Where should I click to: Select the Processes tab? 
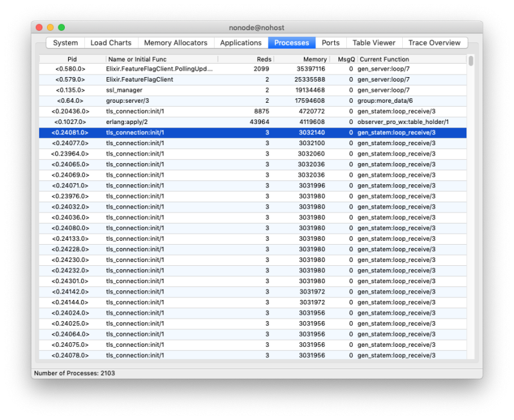click(x=291, y=42)
